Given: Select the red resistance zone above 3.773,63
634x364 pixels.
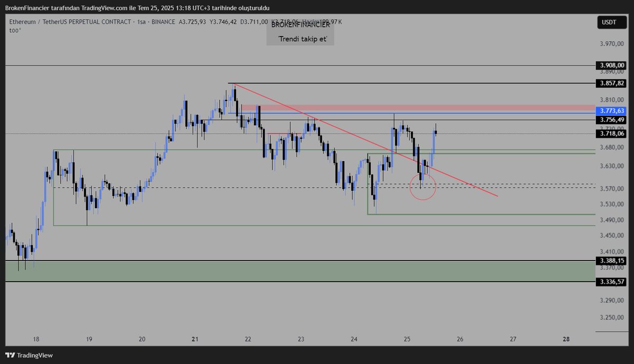Looking at the screenshot, I should pos(418,108).
